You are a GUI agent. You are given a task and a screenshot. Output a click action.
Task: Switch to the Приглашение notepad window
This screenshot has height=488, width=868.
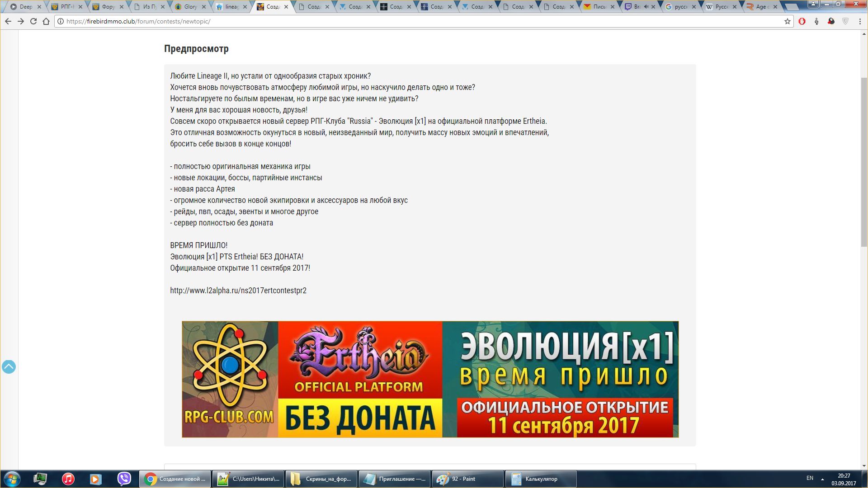coord(395,479)
